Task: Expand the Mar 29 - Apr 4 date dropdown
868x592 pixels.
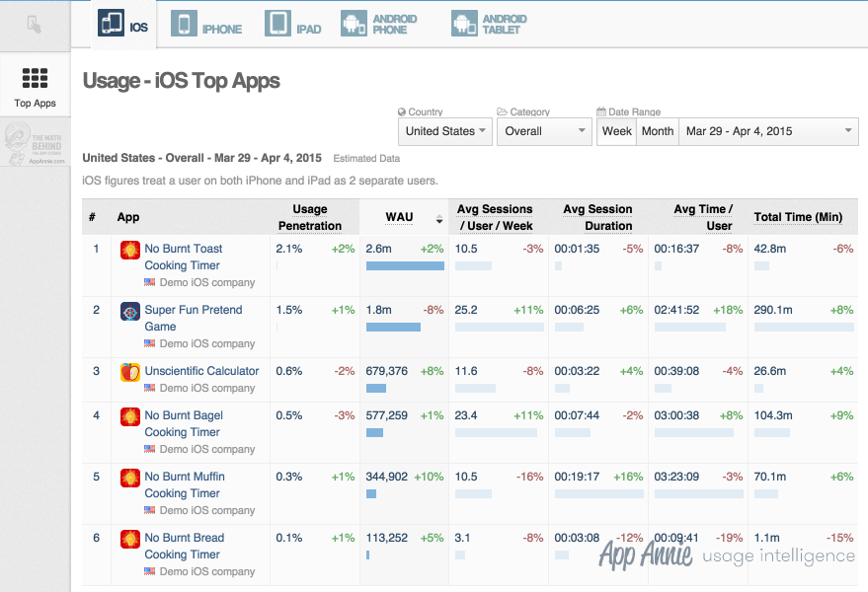Action: point(768,131)
